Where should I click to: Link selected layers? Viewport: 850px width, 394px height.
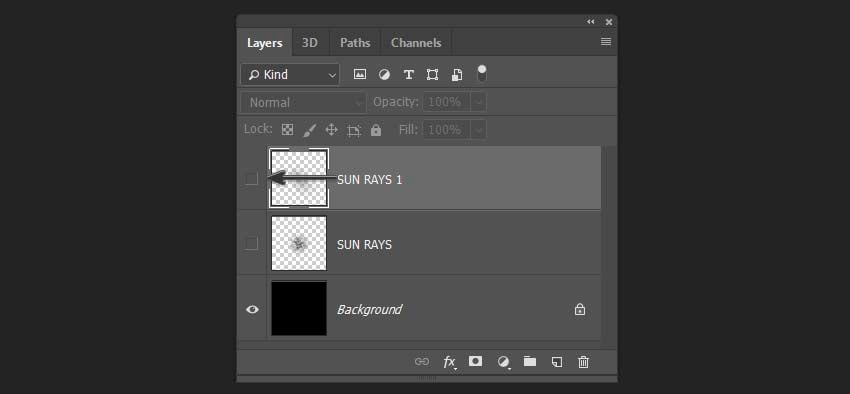(x=422, y=361)
